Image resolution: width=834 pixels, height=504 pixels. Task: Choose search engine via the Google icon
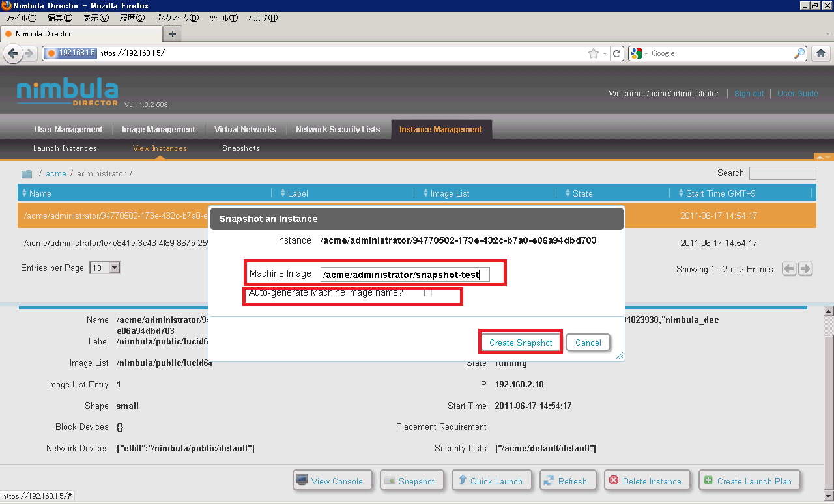(639, 53)
